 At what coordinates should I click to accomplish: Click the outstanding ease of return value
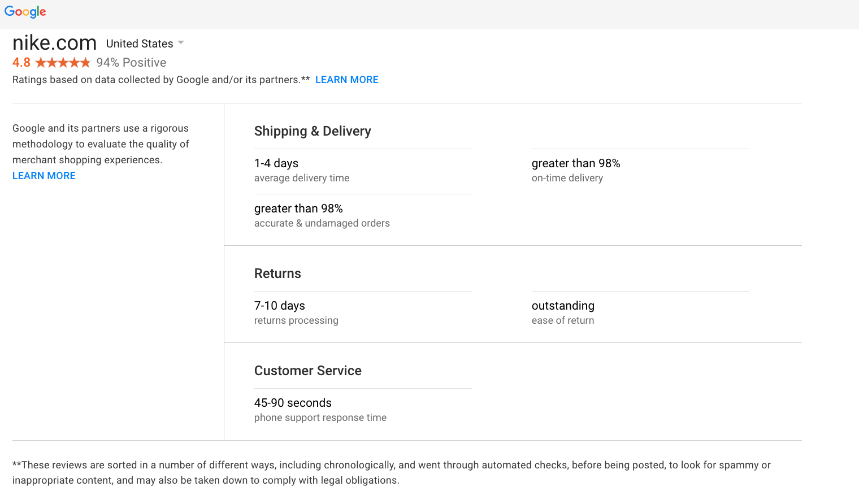[563, 306]
